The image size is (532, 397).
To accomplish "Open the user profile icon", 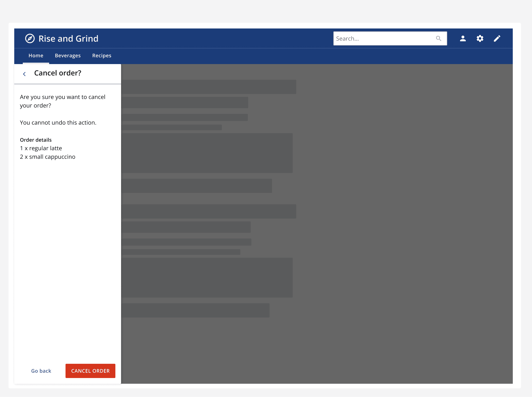I will 463,38.
